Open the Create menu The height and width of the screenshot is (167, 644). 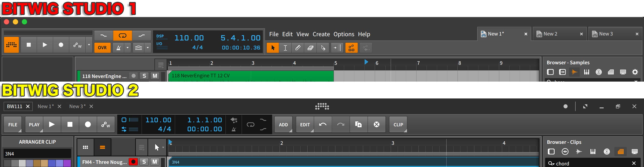click(x=321, y=34)
